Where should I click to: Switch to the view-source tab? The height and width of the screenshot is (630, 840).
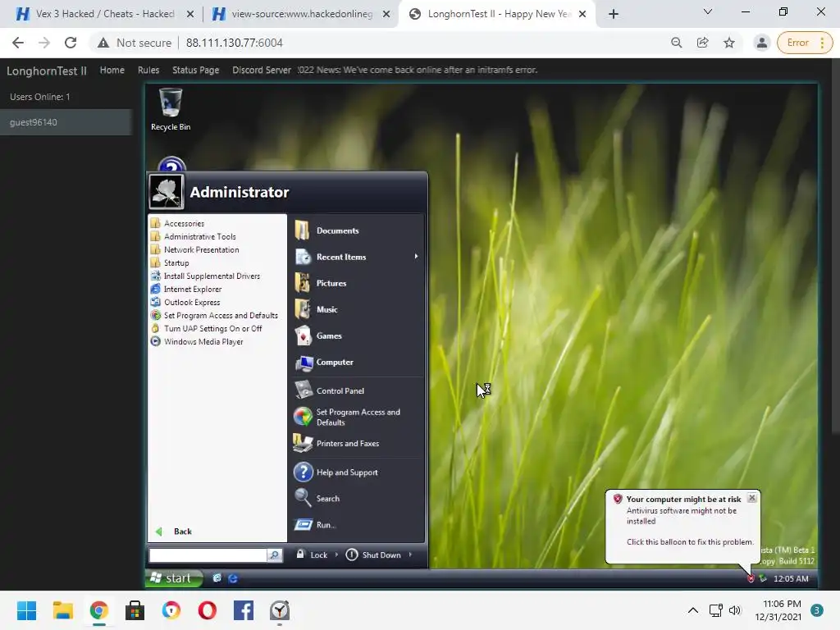pyautogui.click(x=301, y=14)
